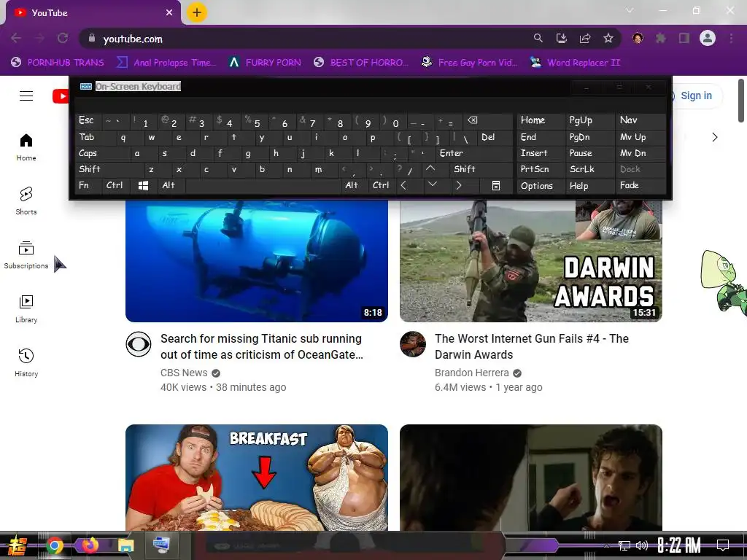Viewport: 747px width, 560px height.
Task: Click the context menu key on keyboard
Action: point(495,185)
